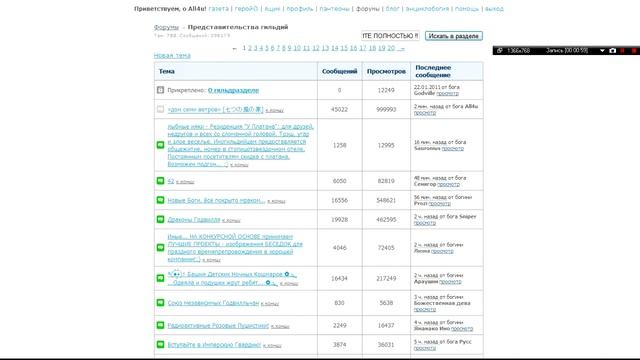The width and height of the screenshot is (640, 360).
Task: Go to forum page 10
Action: [297, 48]
